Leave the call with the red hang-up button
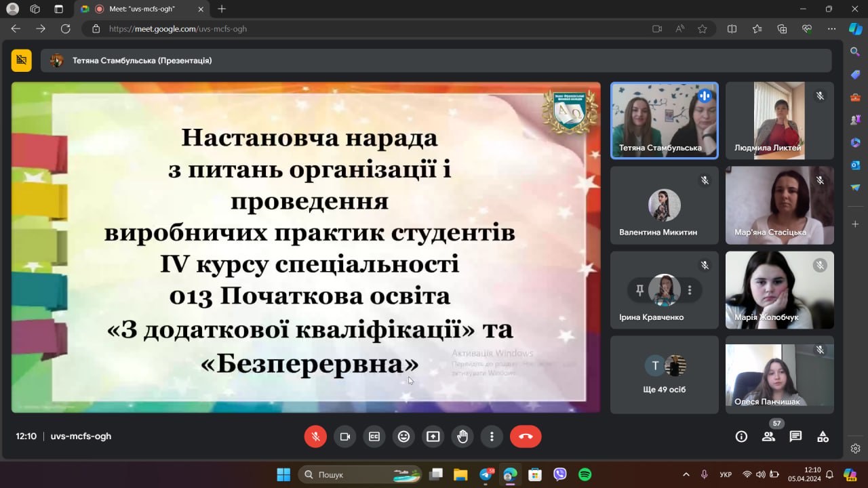868x488 pixels. (526, 436)
